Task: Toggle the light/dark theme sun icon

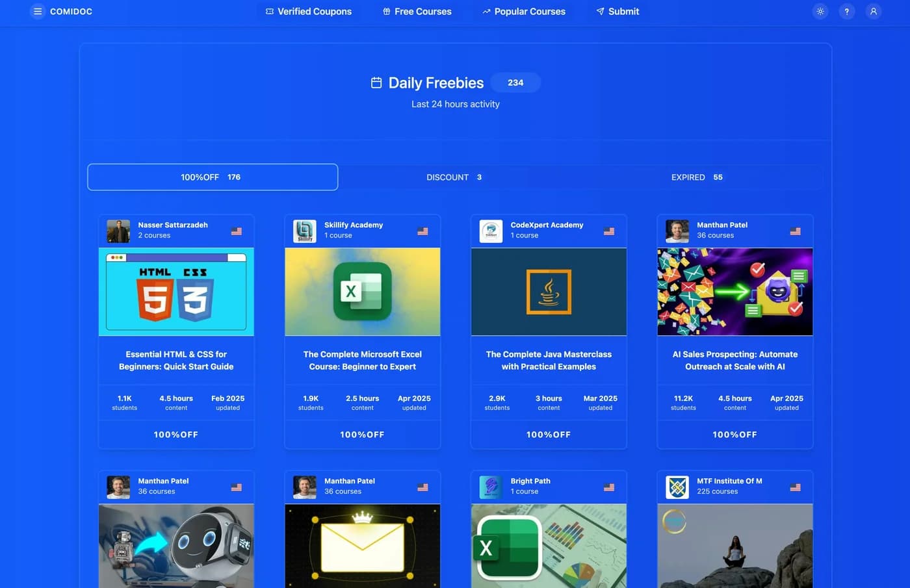Action: click(x=820, y=11)
